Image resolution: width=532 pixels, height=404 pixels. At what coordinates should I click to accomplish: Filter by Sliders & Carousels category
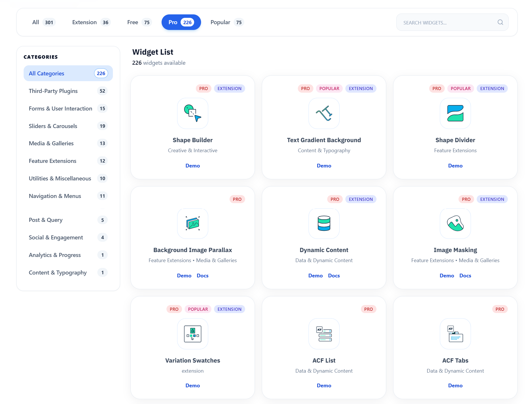68,126
